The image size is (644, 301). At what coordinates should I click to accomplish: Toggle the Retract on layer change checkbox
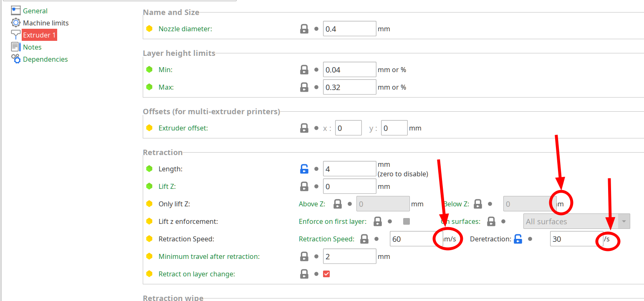pos(326,274)
